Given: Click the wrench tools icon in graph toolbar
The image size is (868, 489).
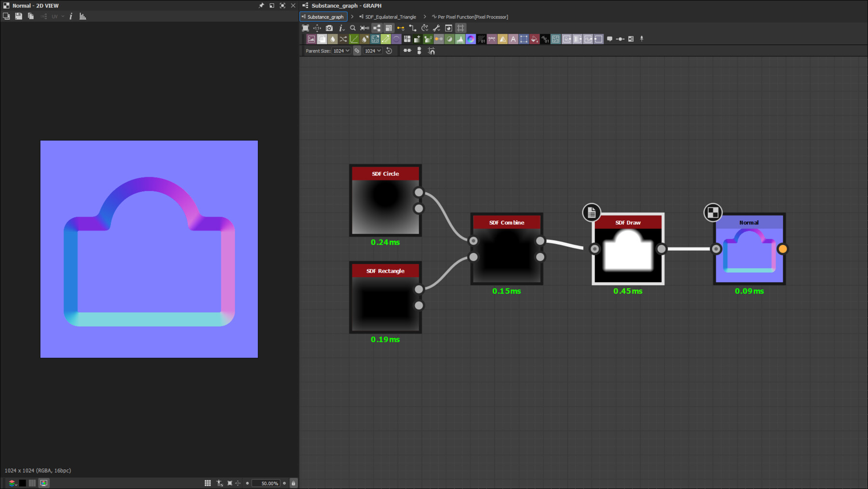Looking at the screenshot, I should pos(436,28).
